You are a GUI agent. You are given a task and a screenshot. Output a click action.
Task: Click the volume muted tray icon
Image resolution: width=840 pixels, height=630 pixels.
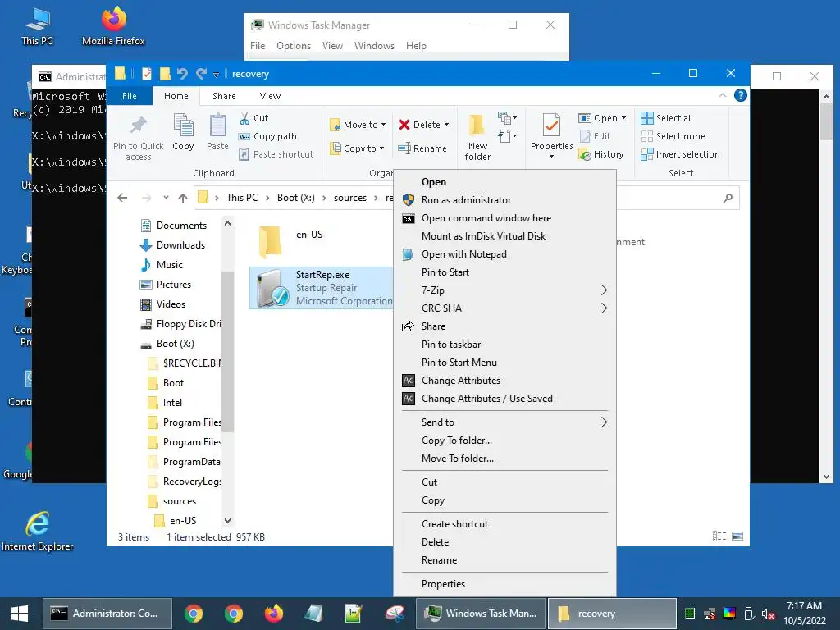(768, 614)
